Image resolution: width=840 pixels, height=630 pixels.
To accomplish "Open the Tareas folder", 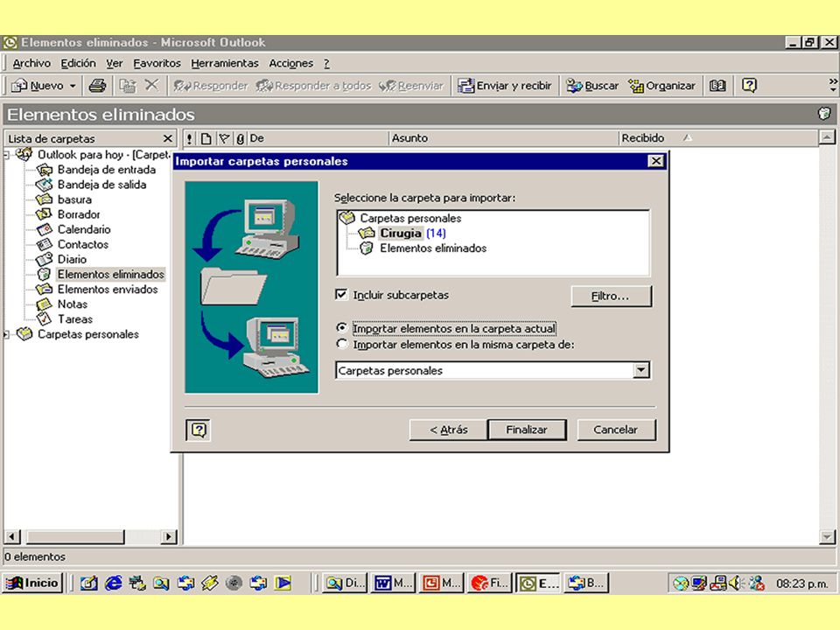I will point(74,319).
